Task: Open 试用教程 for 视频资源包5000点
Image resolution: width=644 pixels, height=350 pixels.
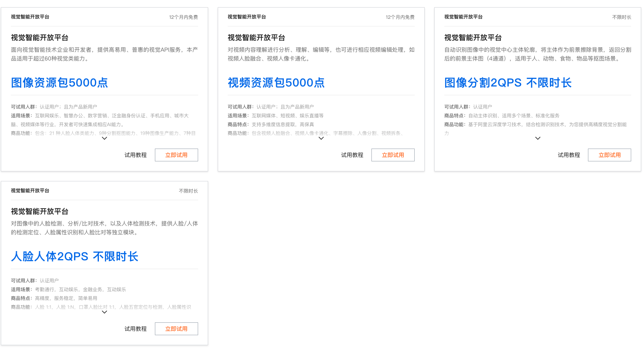Action: 352,155
